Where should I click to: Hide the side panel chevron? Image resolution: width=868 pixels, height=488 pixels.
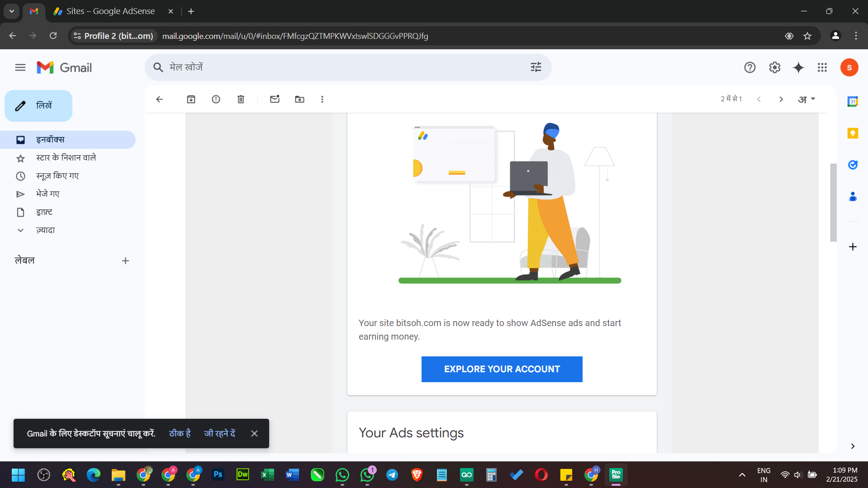pyautogui.click(x=853, y=446)
